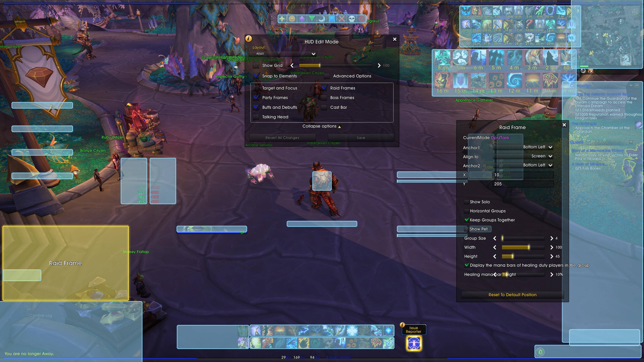Screen dimensions: 644x362
Task: Expand the Layout dropdown in HUD Edit Mode
Action: pyautogui.click(x=313, y=53)
